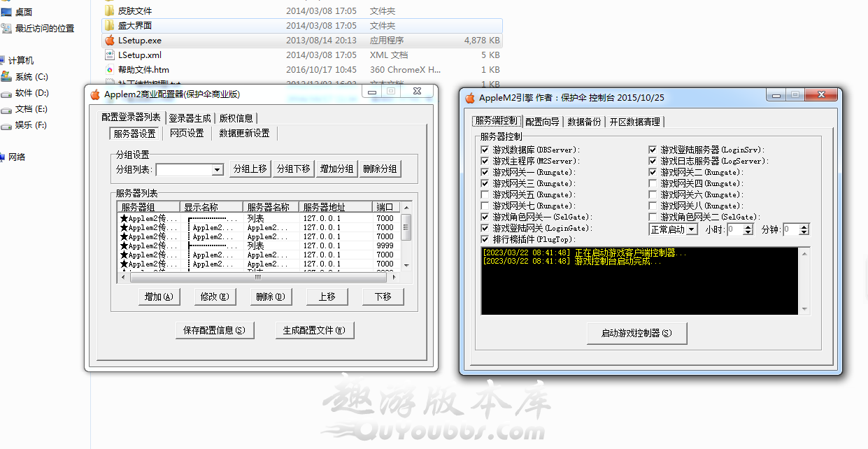The height and width of the screenshot is (449, 868).
Task: Click the 软件 (D:) drive icon
Action: (6, 93)
